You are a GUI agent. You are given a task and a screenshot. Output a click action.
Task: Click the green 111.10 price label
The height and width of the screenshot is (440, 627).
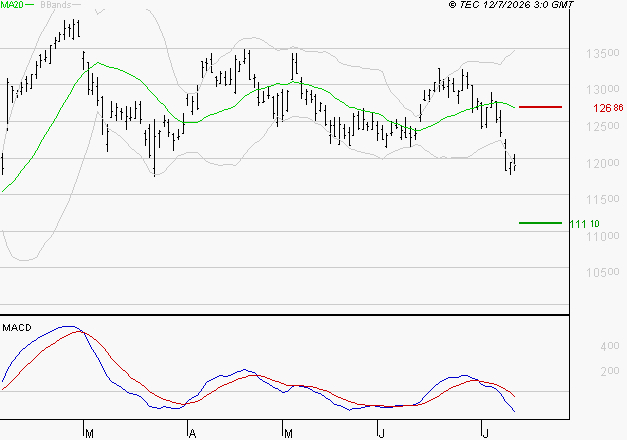point(585,224)
